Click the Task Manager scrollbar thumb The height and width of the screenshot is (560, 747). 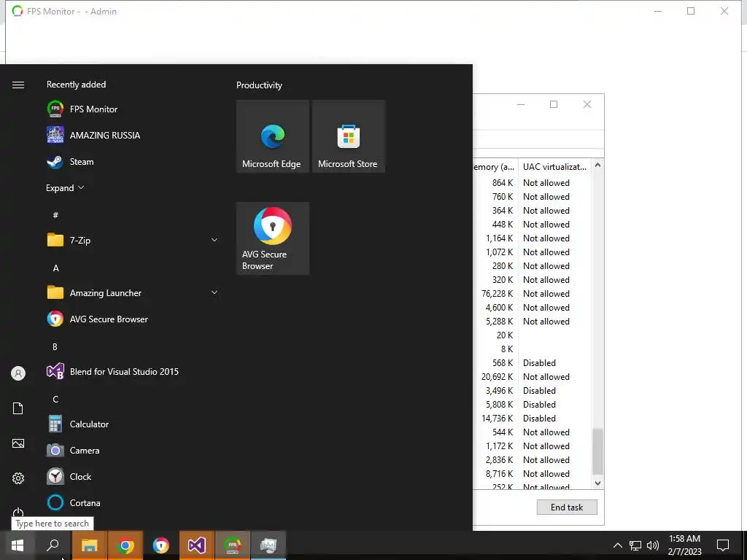[x=597, y=451]
